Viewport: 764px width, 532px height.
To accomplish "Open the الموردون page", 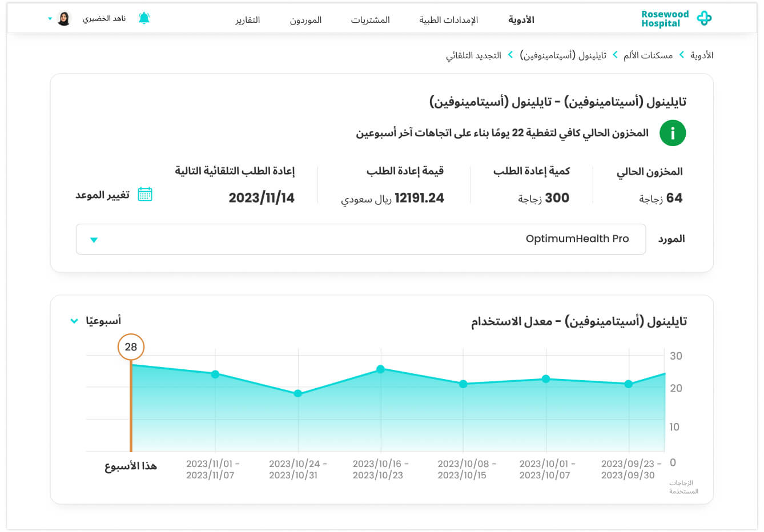I will click(x=305, y=20).
